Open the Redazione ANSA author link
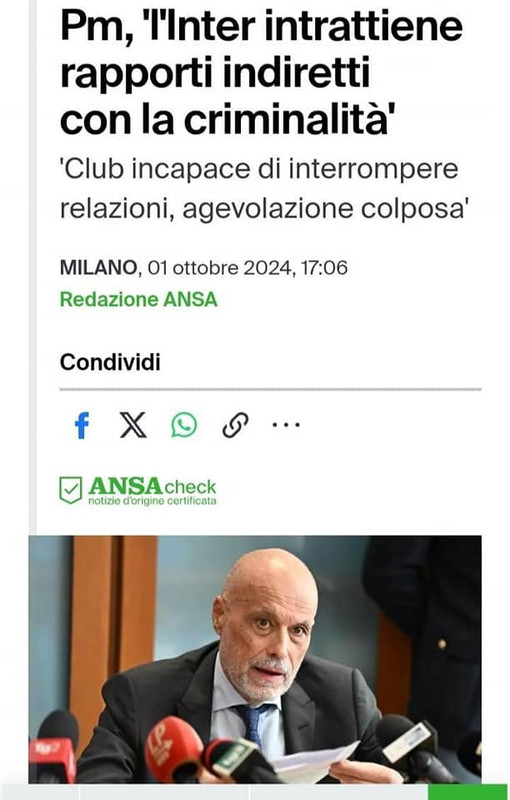The image size is (510, 800). click(x=139, y=299)
